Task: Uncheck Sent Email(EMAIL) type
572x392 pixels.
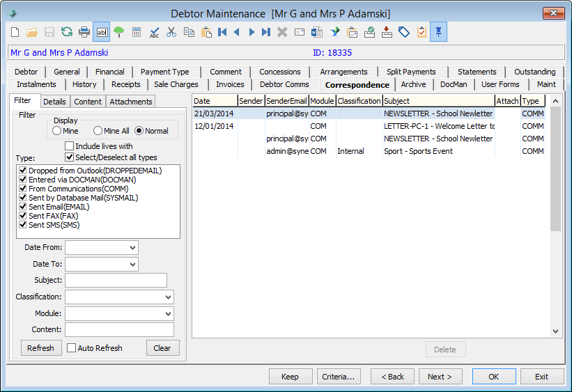Action: (x=23, y=206)
